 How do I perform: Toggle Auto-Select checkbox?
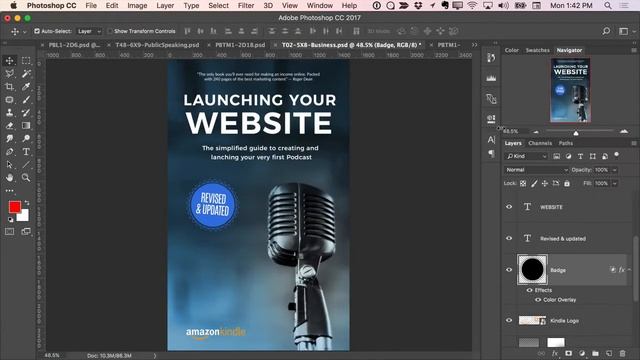pyautogui.click(x=37, y=31)
